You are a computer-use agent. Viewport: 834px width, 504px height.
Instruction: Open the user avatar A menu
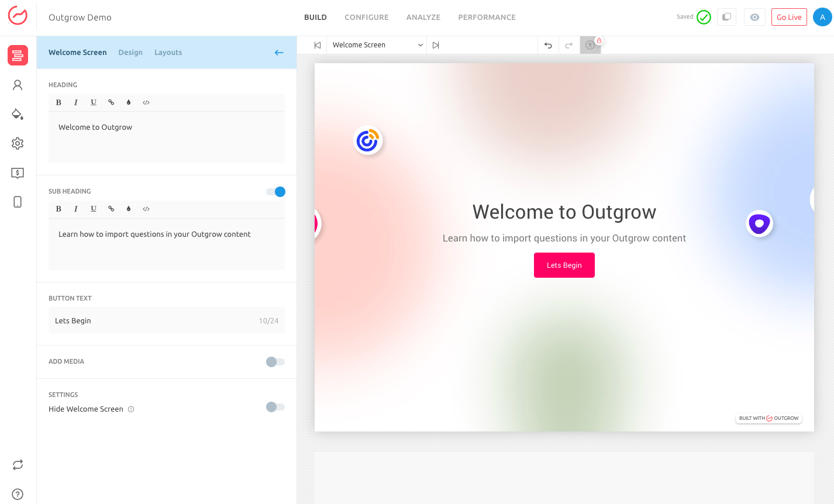[822, 17]
